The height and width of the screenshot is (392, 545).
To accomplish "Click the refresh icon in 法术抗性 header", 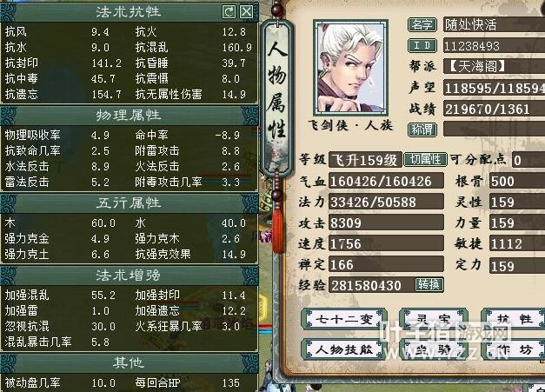I will tap(229, 12).
